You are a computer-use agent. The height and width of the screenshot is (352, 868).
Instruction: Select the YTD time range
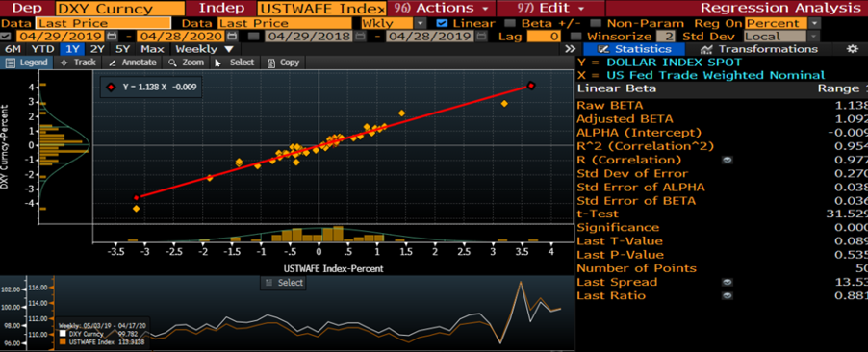(42, 49)
